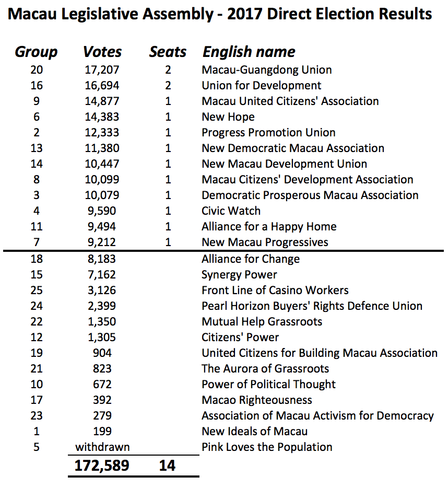
Task: Click the Civic Watch name cell
Action: coord(231,211)
